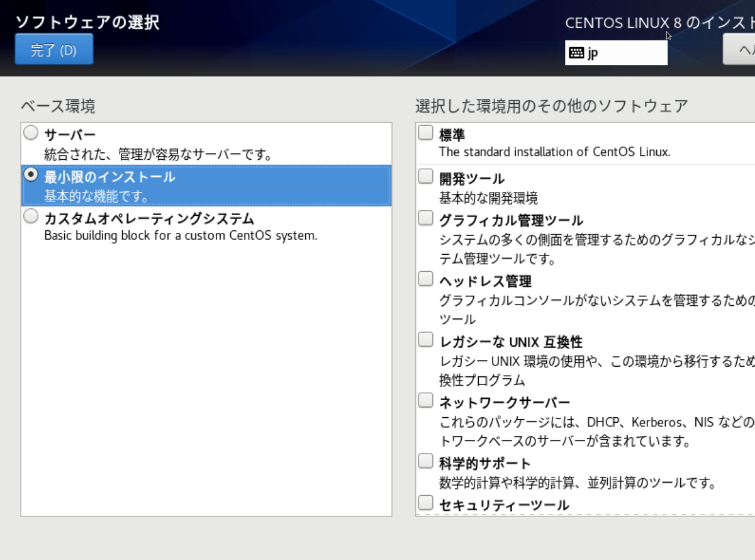Image resolution: width=755 pixels, height=560 pixels.
Task: Check the 開発ツール checkbox
Action: (425, 178)
